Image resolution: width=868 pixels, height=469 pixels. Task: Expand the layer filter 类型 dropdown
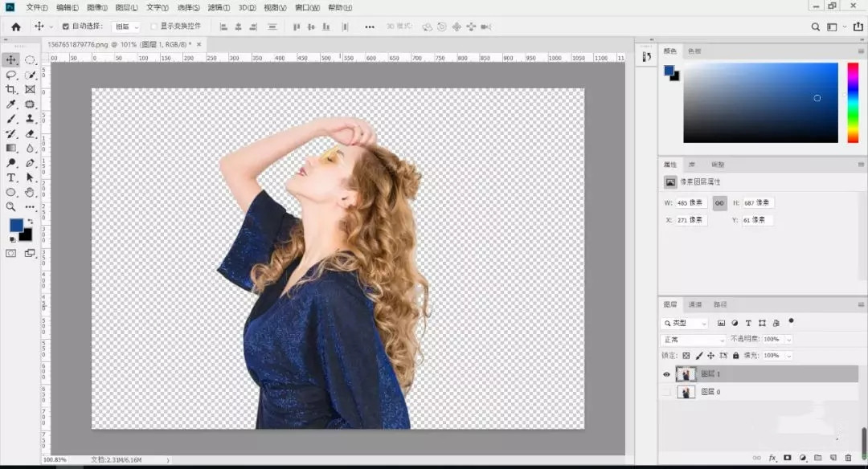[x=685, y=323]
